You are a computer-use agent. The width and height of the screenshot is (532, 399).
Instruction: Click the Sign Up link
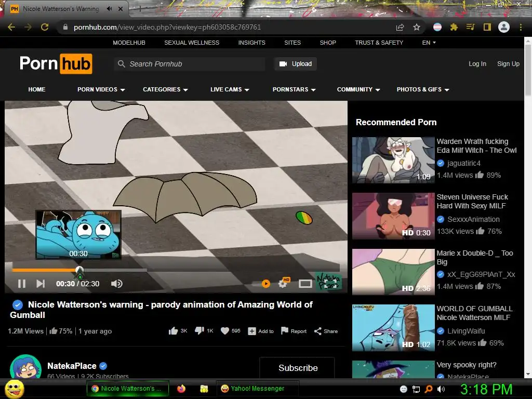click(508, 64)
